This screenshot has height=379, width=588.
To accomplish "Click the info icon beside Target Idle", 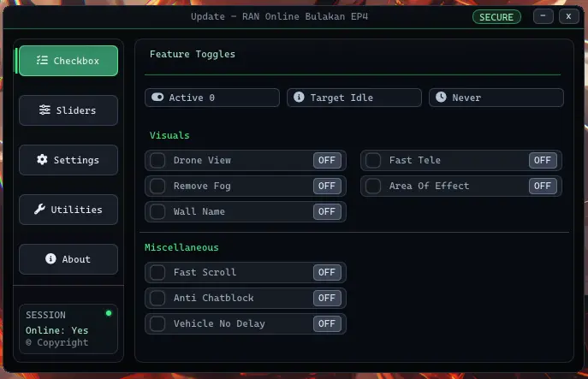I will click(x=299, y=97).
